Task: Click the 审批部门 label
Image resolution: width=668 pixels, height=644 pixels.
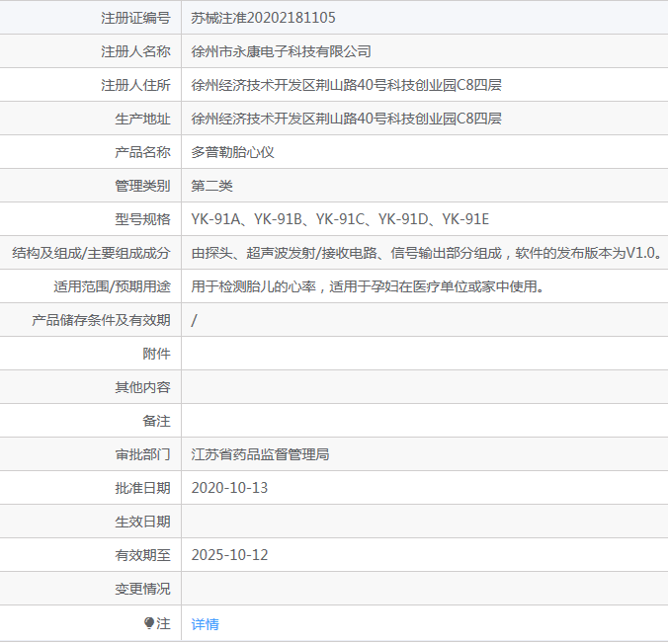Action: point(142,454)
